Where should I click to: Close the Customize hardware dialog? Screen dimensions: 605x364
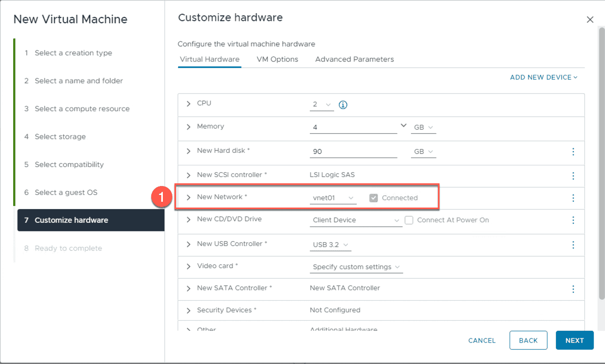590,19
